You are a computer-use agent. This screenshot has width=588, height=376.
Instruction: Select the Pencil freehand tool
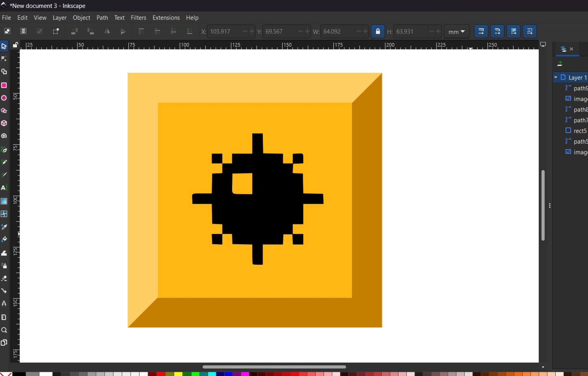4,162
